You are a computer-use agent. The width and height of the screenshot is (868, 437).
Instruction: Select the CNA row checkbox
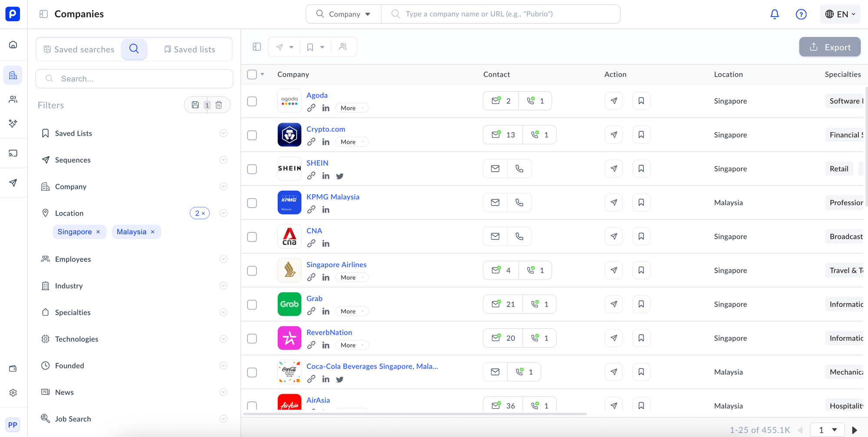[x=252, y=237]
